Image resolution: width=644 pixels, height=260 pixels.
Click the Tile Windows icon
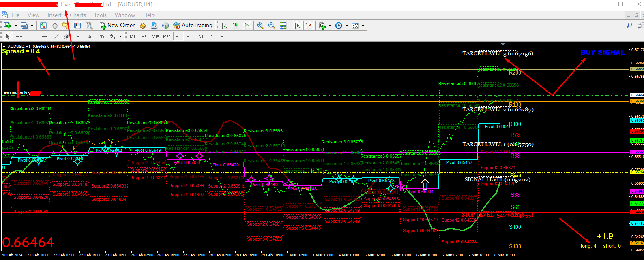(x=283, y=26)
